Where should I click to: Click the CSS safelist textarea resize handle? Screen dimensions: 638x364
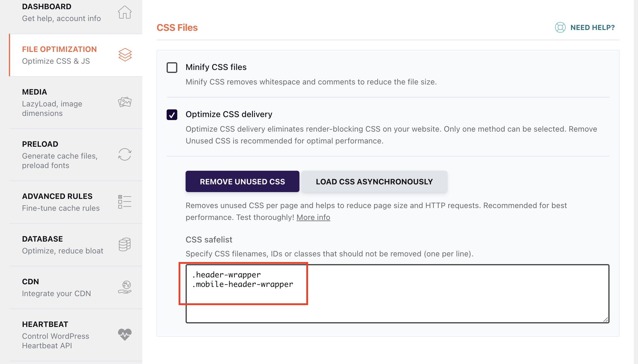(605, 319)
